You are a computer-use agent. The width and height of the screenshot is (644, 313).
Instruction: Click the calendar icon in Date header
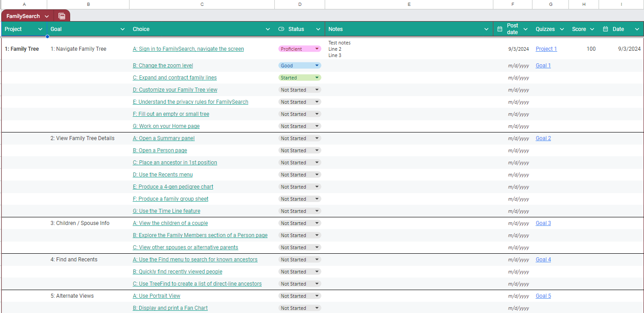tap(605, 29)
